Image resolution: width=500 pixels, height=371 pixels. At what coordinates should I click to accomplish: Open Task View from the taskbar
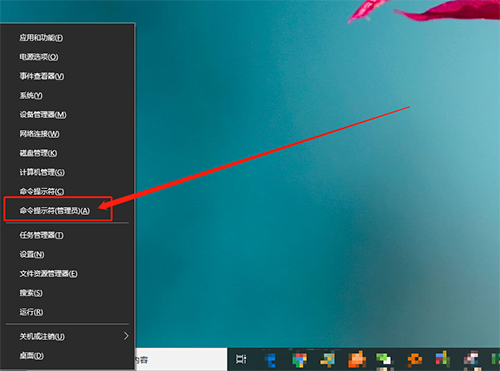coord(241,359)
